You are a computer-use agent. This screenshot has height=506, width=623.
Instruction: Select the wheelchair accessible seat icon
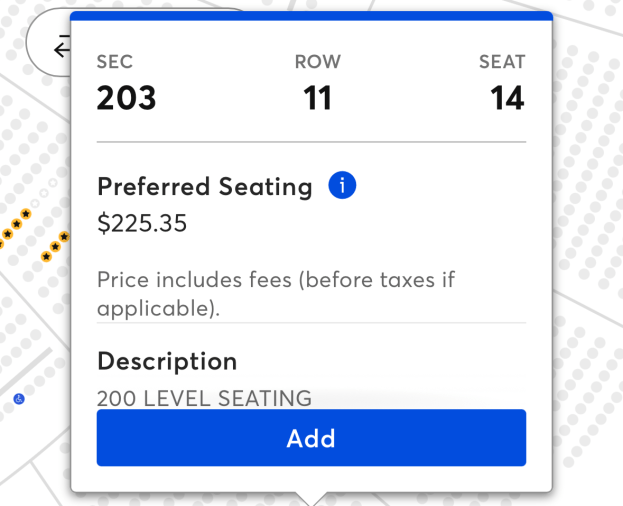(19, 399)
